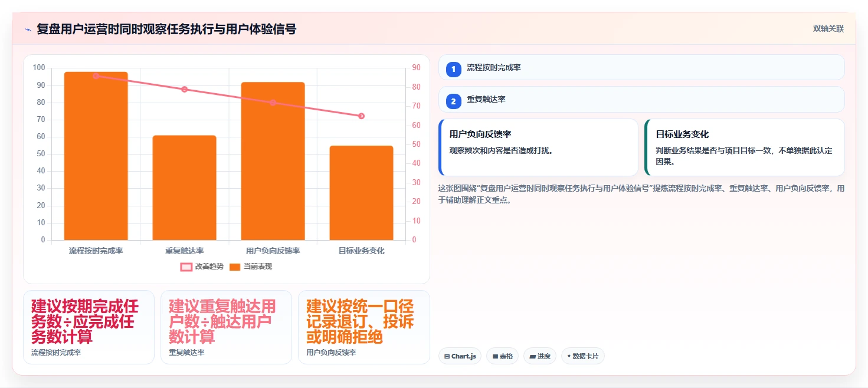Click the 建议按期完成任务数÷应完成任务数计算 stat card
The image size is (868, 388).
89,327
